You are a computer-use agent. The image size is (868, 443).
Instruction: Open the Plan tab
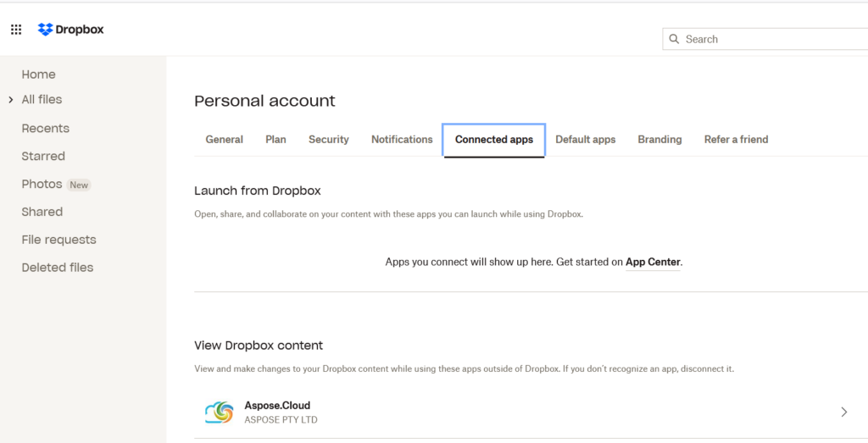pyautogui.click(x=275, y=140)
